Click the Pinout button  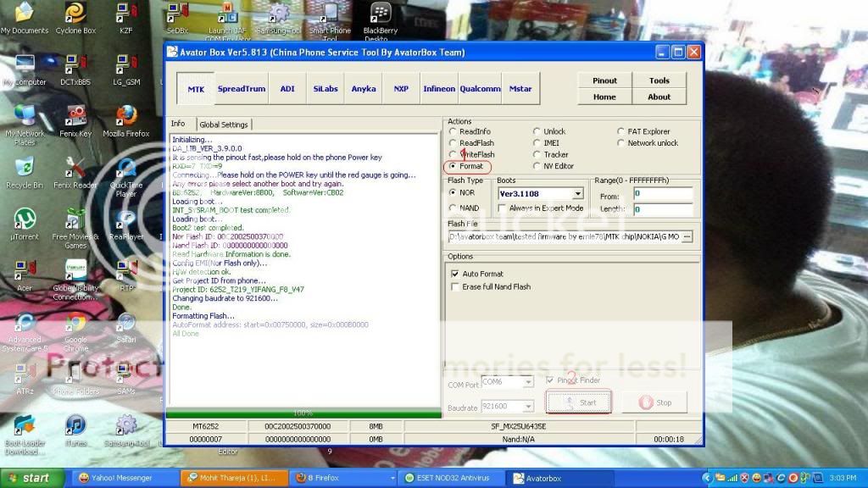[604, 80]
